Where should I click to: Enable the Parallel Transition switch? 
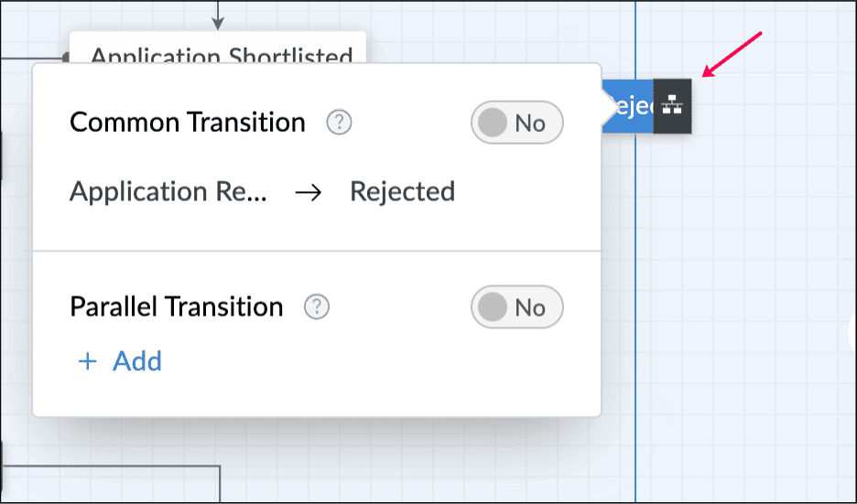[517, 307]
